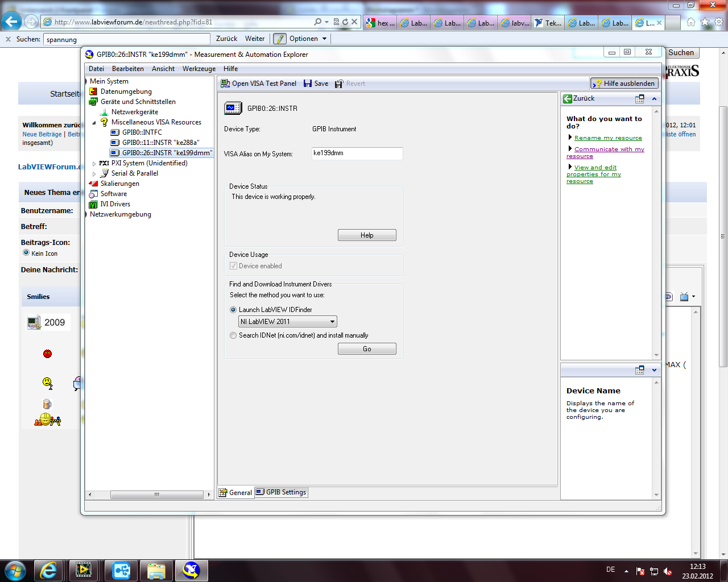Click the Suchen find field containing spannung
Viewport: 728px width, 582px height.
point(126,39)
